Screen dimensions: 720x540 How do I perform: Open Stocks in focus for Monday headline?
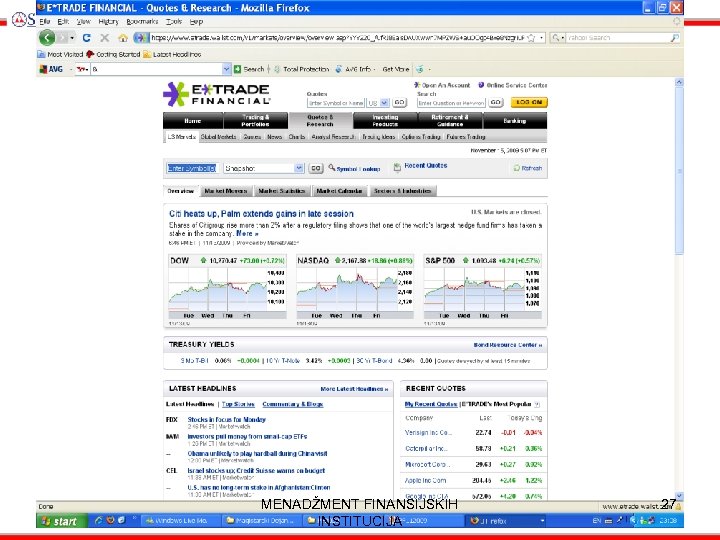click(226, 419)
